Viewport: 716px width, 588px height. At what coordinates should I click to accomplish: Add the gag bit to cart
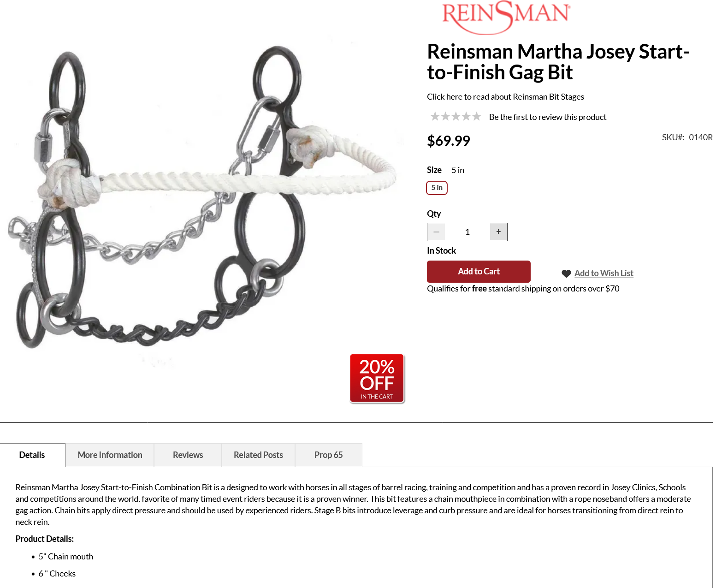(x=479, y=272)
